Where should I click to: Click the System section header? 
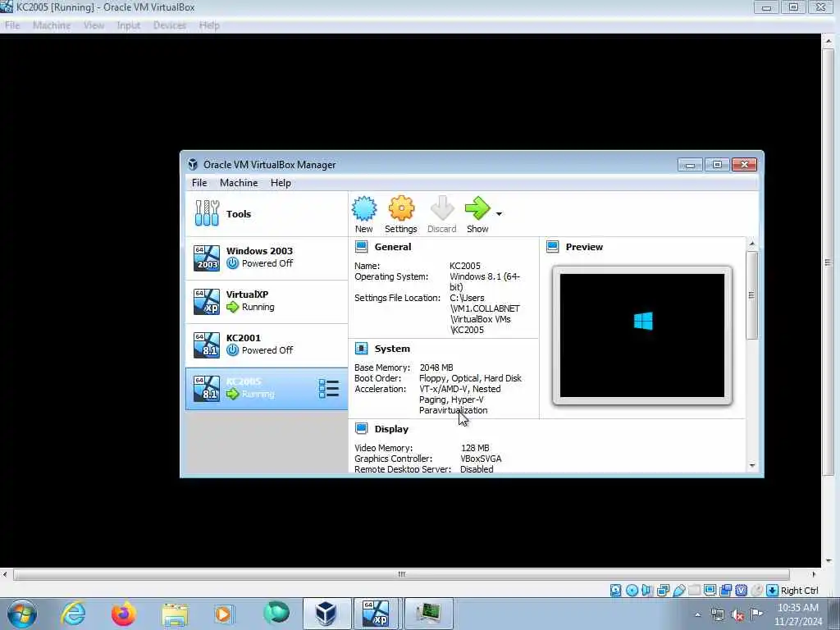coord(392,349)
